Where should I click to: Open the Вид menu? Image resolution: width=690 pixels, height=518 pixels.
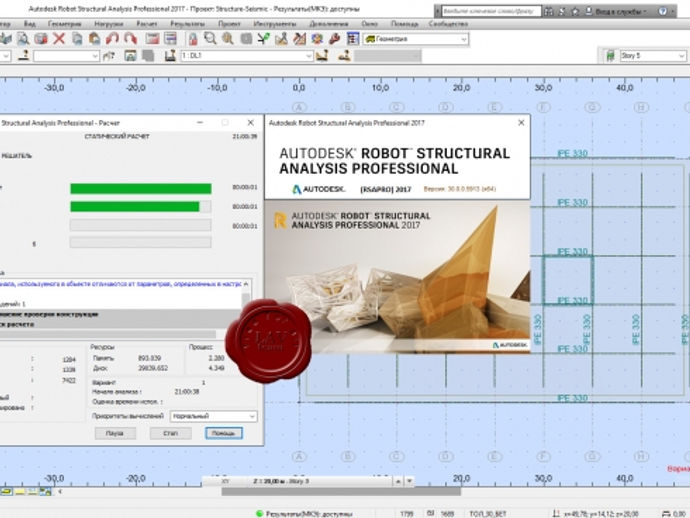[x=30, y=24]
